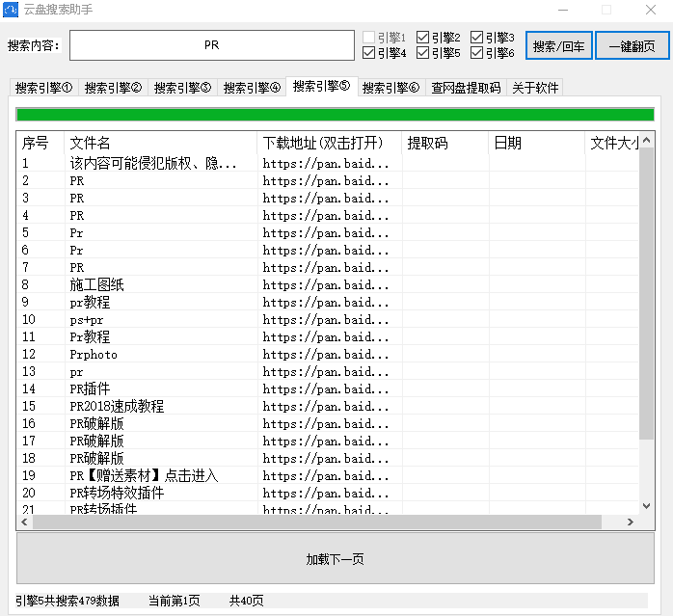673x616 pixels.
Task: Click the cloud search app icon in title bar
Action: pyautogui.click(x=11, y=10)
